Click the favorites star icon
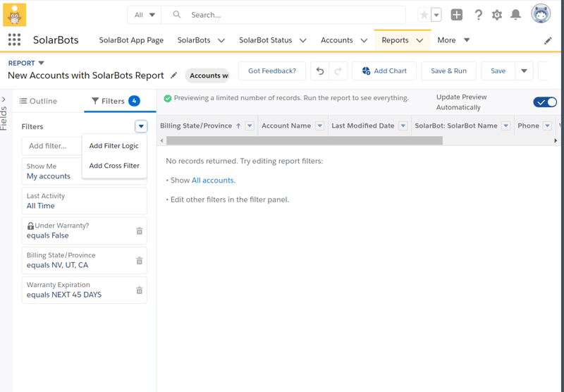 pyautogui.click(x=424, y=15)
